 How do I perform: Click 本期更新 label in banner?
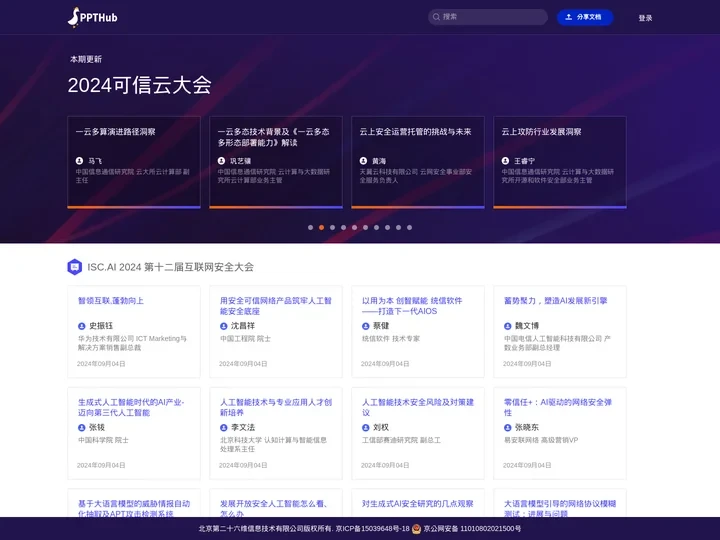pos(86,59)
